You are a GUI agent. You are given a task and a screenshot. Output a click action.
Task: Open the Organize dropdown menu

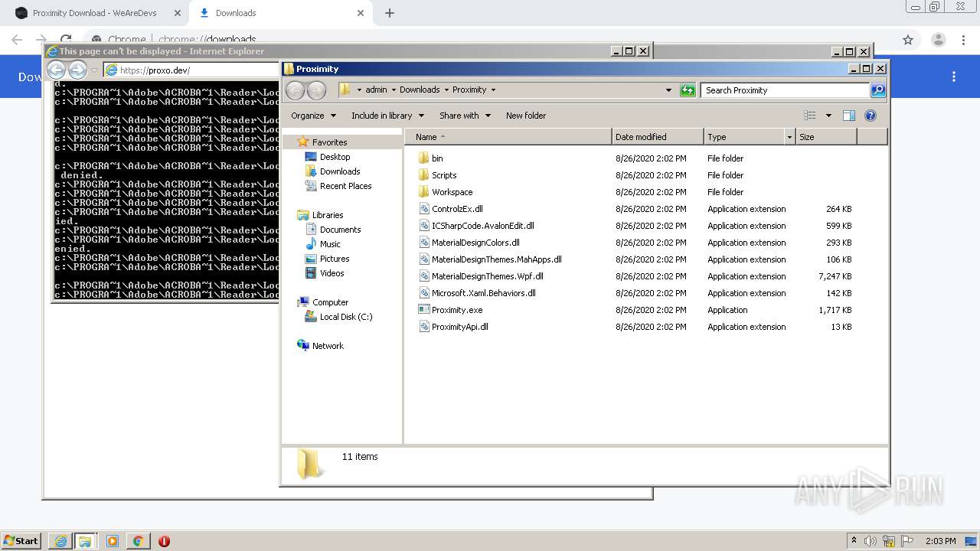tap(313, 116)
